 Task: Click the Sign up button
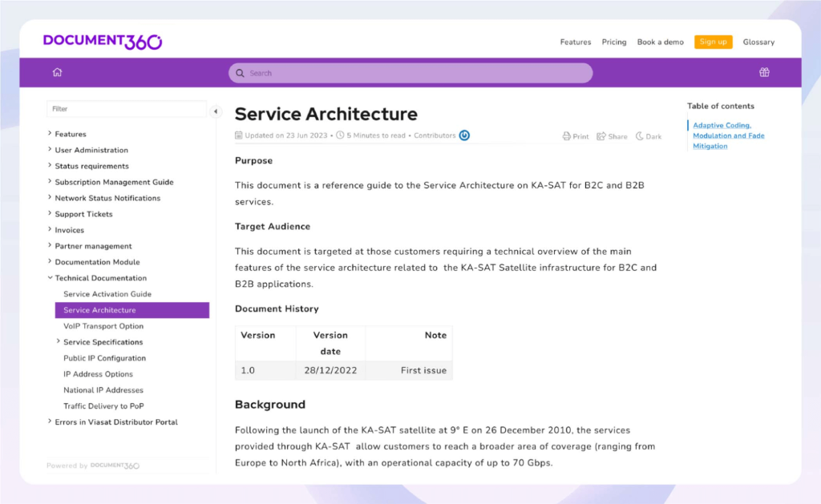(713, 42)
